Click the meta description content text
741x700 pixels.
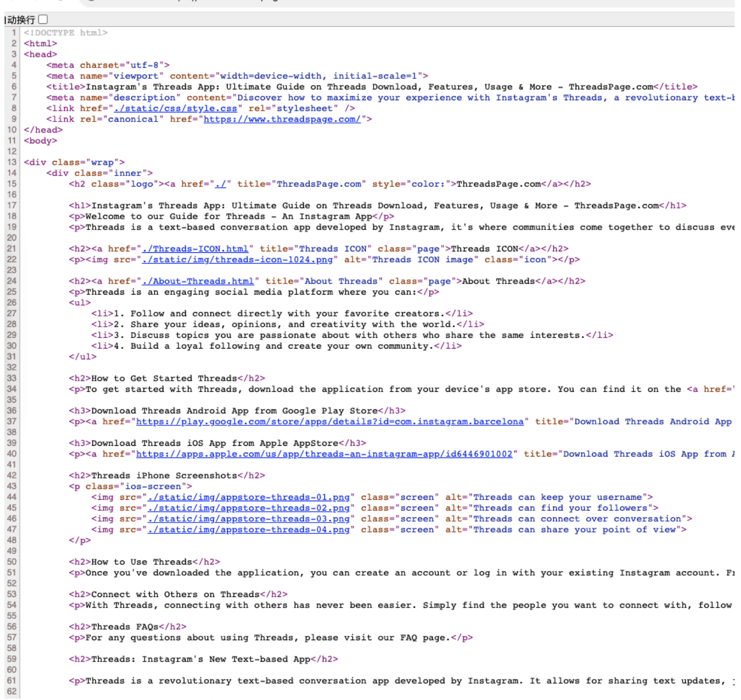pyautogui.click(x=486, y=98)
